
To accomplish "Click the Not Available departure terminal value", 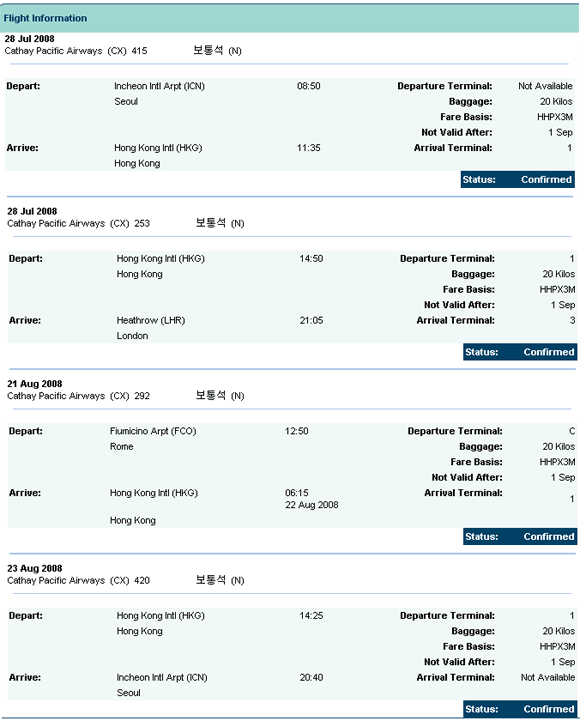I will pyautogui.click(x=545, y=86).
